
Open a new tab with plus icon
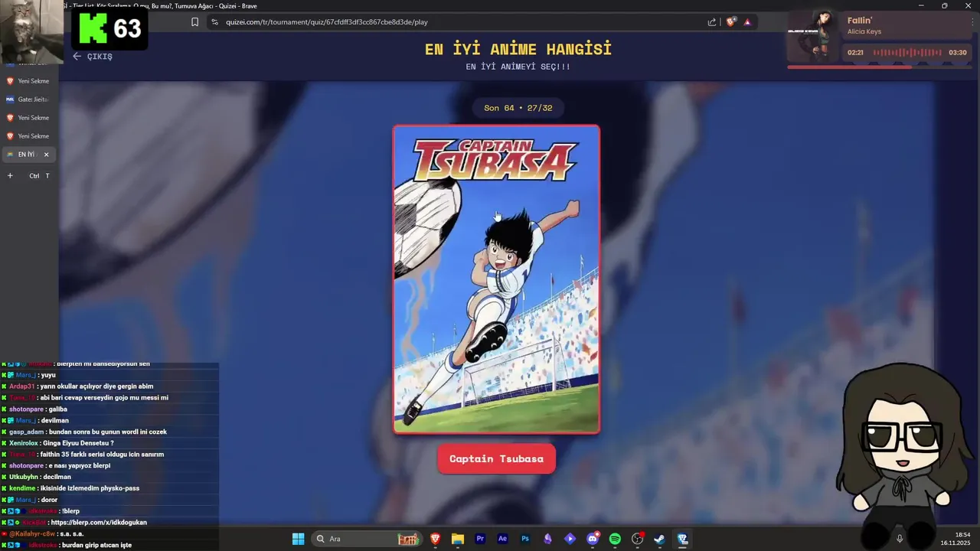click(x=10, y=176)
